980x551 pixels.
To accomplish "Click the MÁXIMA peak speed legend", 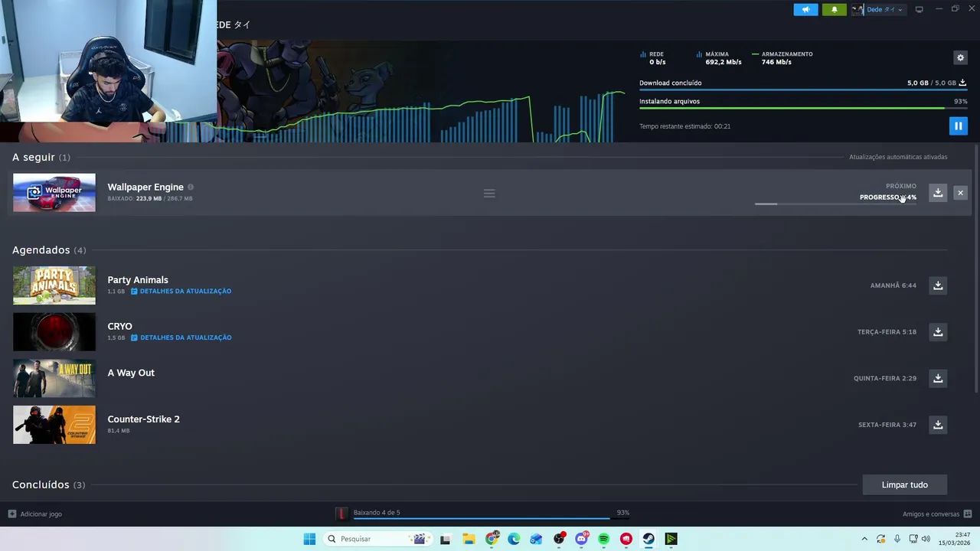I will pos(719,58).
